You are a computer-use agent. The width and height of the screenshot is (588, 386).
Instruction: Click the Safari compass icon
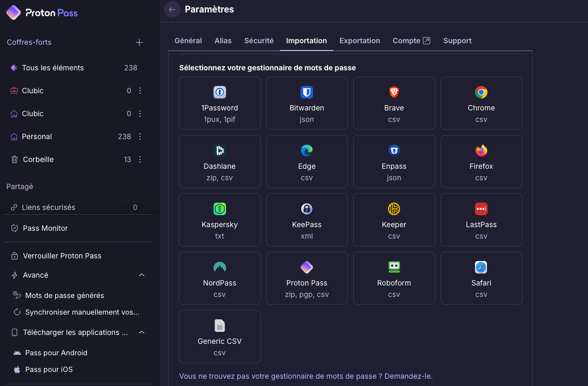(x=481, y=267)
